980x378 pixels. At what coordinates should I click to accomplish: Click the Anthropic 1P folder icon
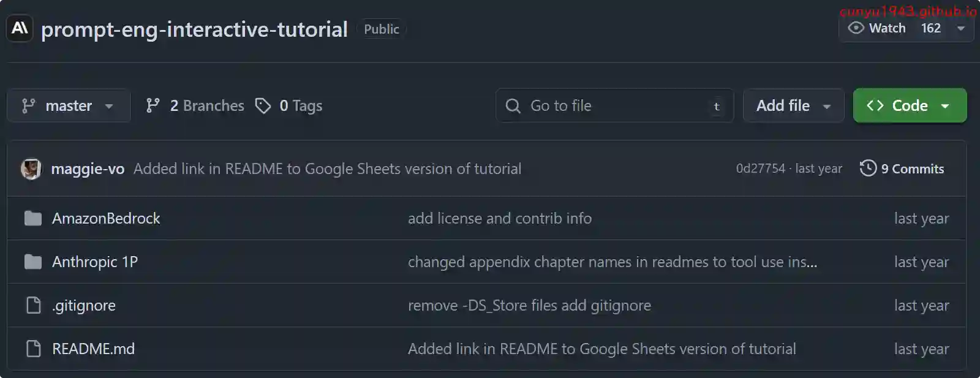33,262
